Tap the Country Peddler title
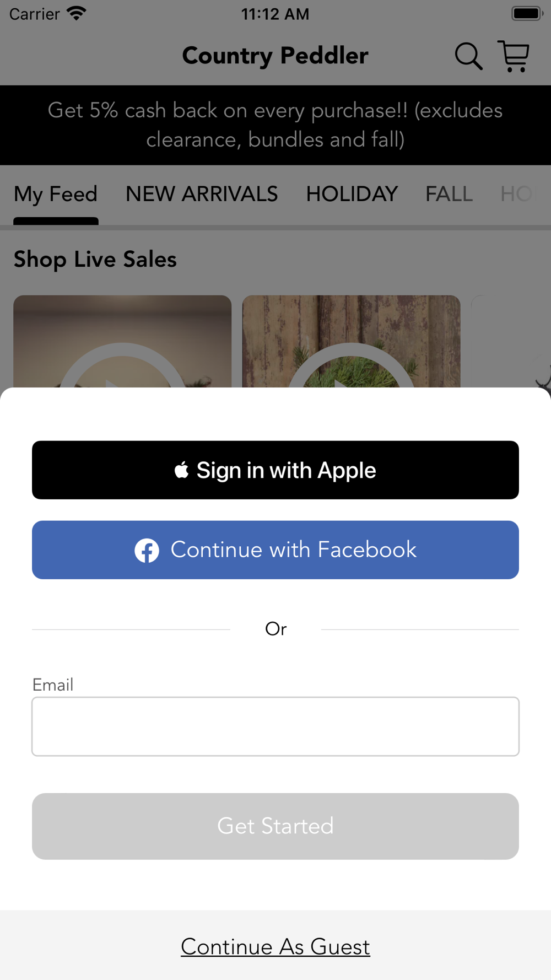Screen dimensions: 551x980 click(x=275, y=56)
